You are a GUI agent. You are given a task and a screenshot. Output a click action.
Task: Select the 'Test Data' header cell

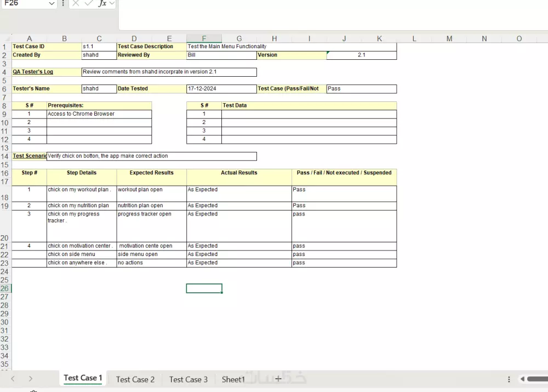pyautogui.click(x=309, y=106)
